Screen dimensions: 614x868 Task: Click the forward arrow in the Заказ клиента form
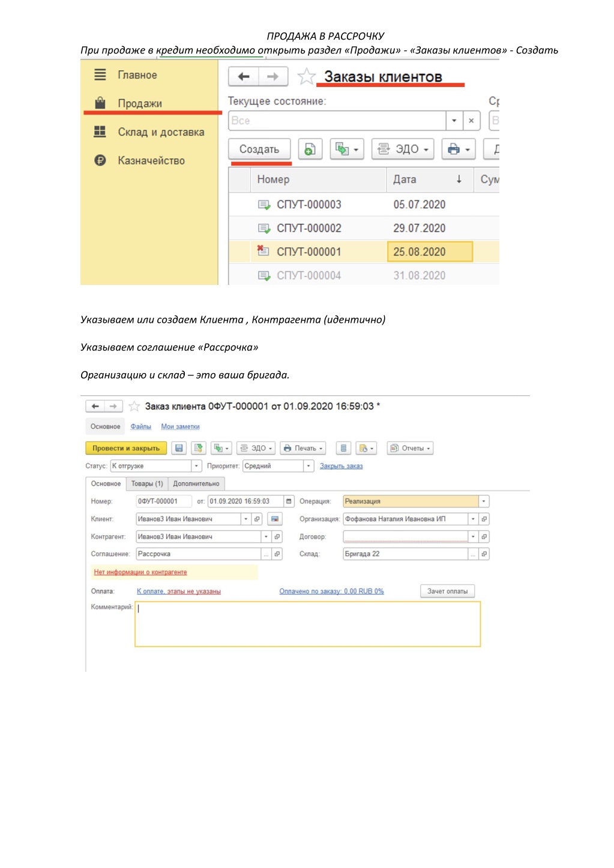(x=113, y=406)
